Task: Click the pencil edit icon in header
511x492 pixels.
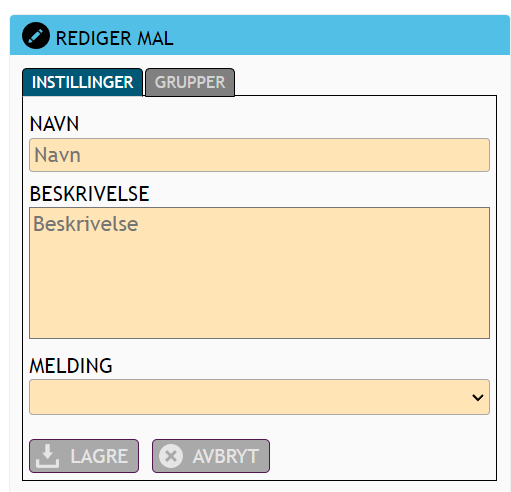Action: (x=36, y=36)
